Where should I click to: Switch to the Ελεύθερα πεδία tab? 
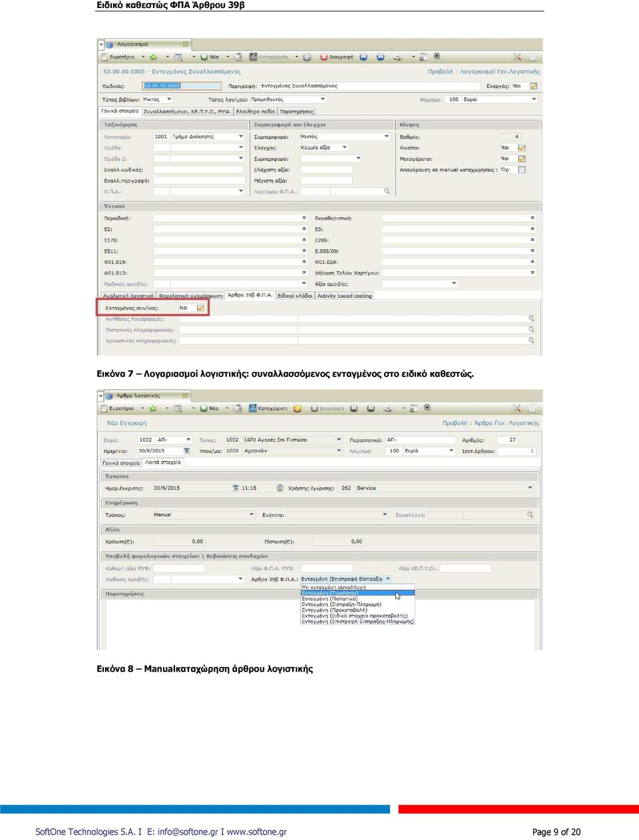pyautogui.click(x=256, y=111)
